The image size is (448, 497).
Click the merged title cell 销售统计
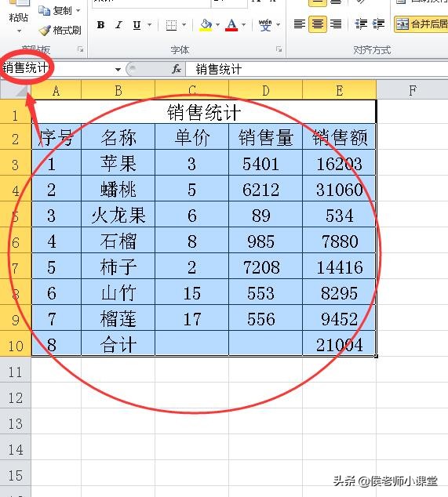tap(204, 111)
